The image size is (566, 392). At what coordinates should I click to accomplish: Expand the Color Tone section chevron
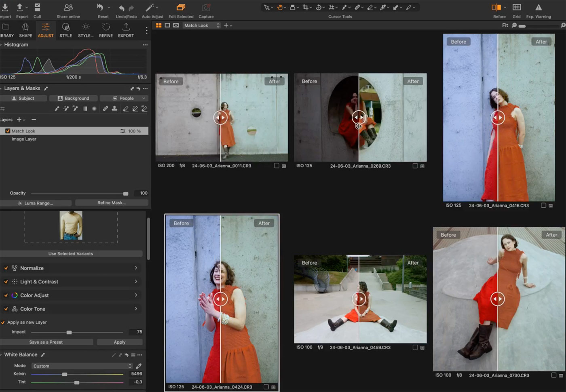[x=136, y=308]
